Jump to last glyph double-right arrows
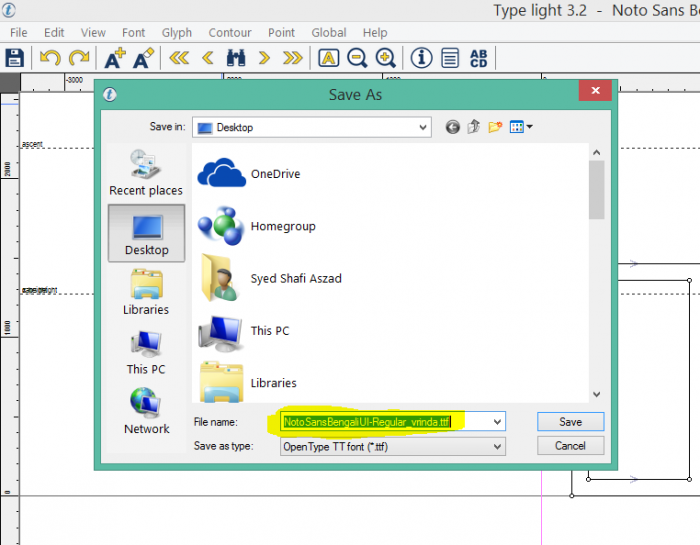Screen dimensions: 700x545 292,58
